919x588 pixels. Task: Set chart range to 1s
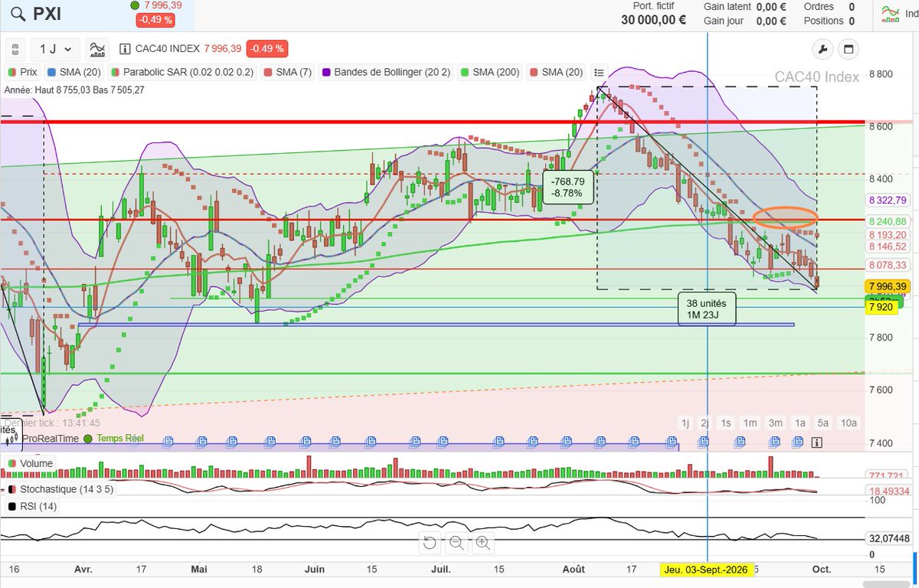point(726,423)
